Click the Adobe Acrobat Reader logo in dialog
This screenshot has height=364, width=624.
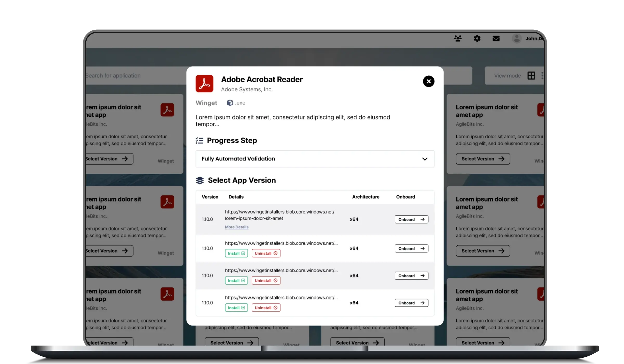click(204, 83)
